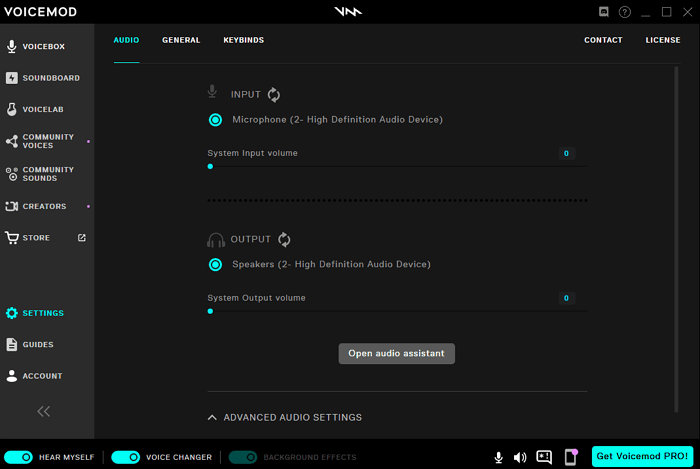Switch to the General tab

181,40
